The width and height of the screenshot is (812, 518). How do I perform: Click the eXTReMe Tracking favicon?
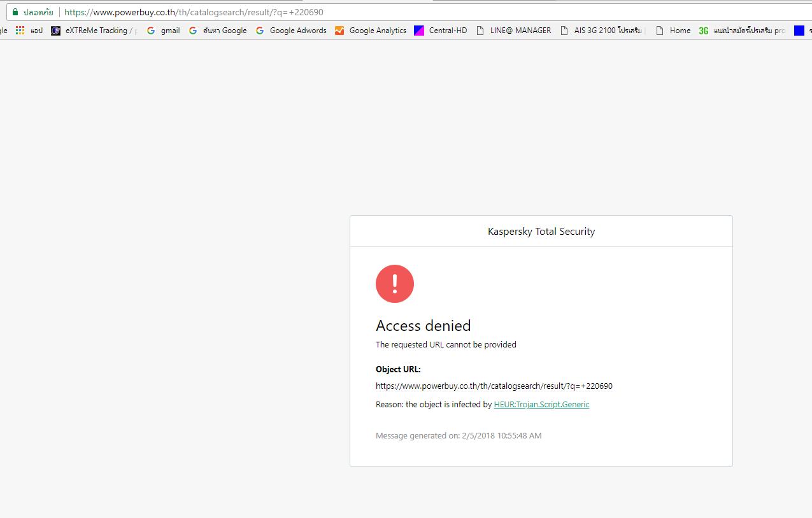pyautogui.click(x=55, y=31)
